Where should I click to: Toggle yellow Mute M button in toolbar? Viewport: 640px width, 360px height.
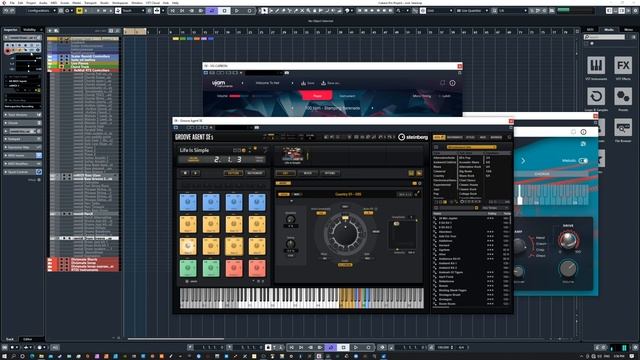pos(79,11)
